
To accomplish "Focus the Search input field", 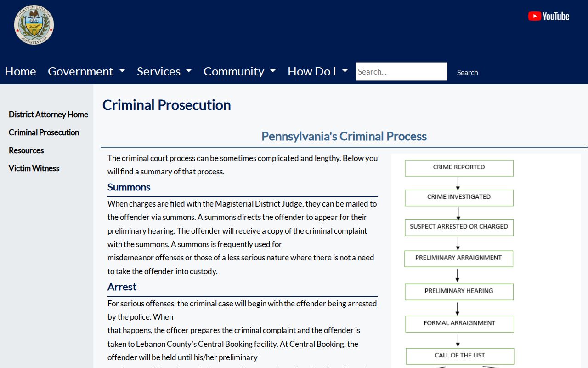I will (401, 71).
